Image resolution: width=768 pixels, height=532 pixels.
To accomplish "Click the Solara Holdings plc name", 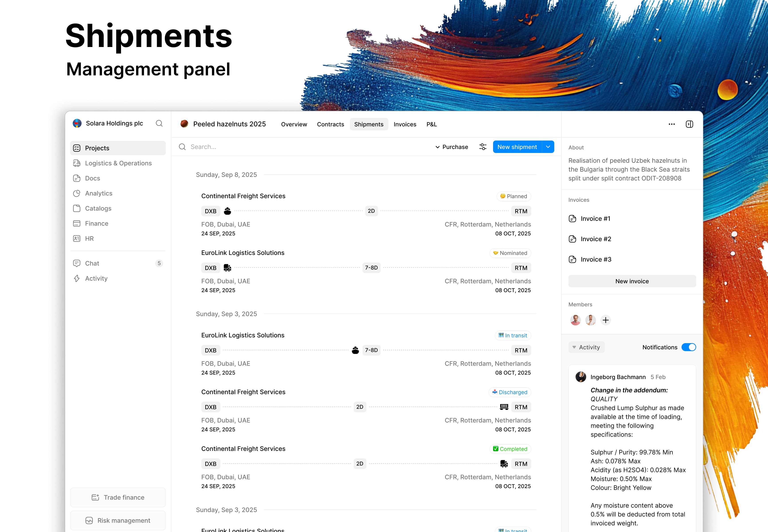I will [x=114, y=123].
